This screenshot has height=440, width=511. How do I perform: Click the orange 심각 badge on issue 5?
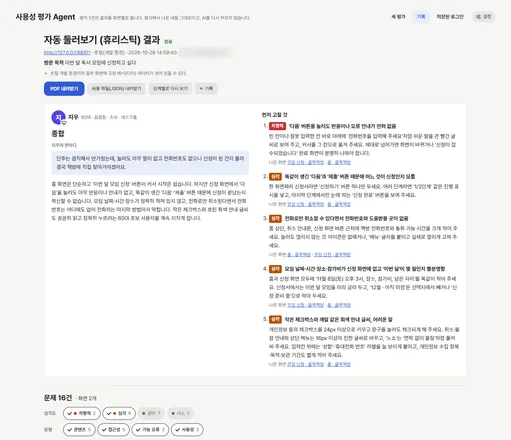pyautogui.click(x=275, y=319)
